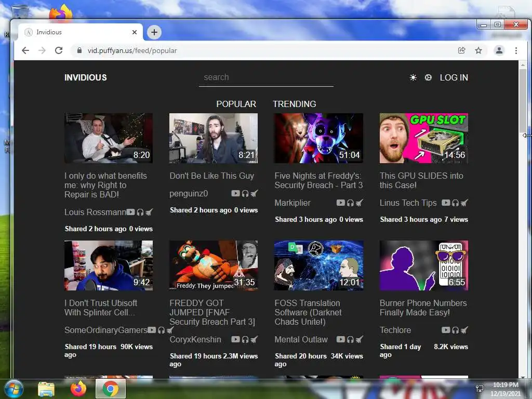Watch on YouTube icon beside penguinz0
This screenshot has height=399, width=532.
(x=235, y=193)
